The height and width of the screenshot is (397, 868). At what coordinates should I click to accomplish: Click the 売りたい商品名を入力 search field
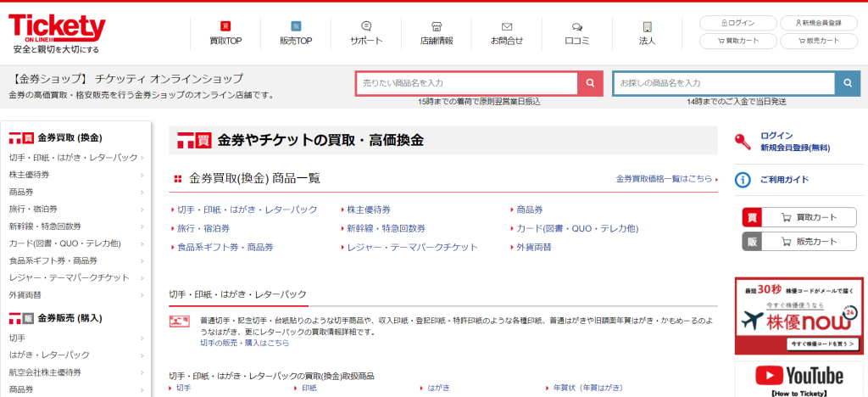tap(466, 83)
